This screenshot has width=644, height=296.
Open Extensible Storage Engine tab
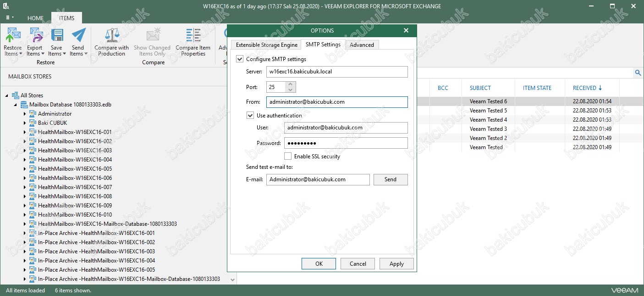click(267, 45)
